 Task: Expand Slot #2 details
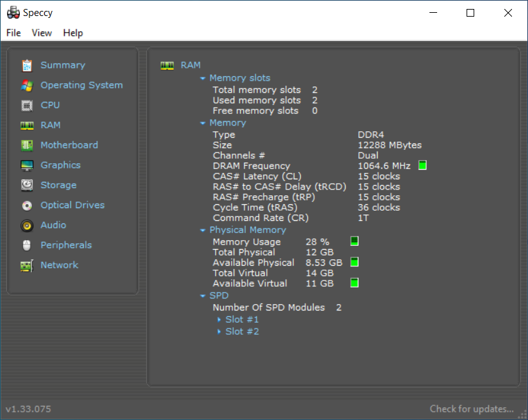point(219,332)
